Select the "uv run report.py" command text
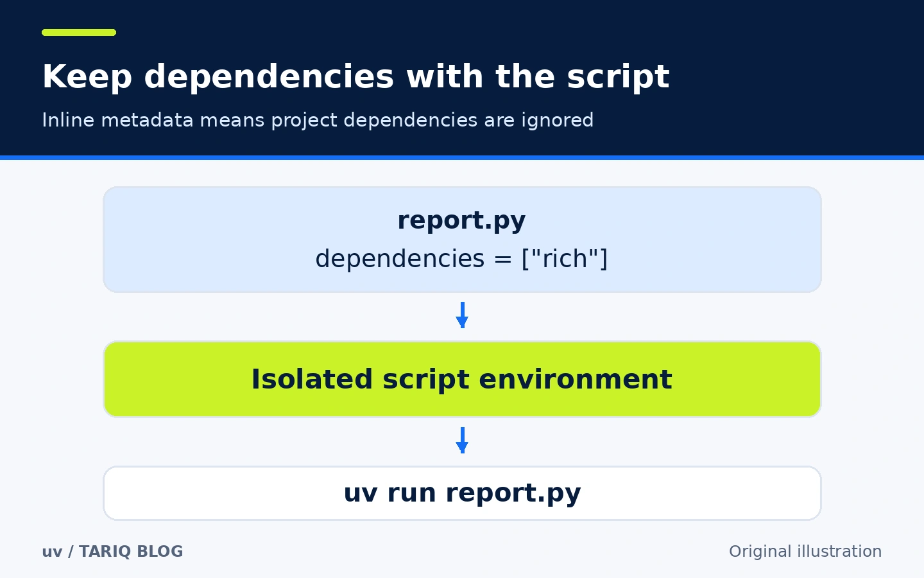This screenshot has height=578, width=924. coord(462,493)
